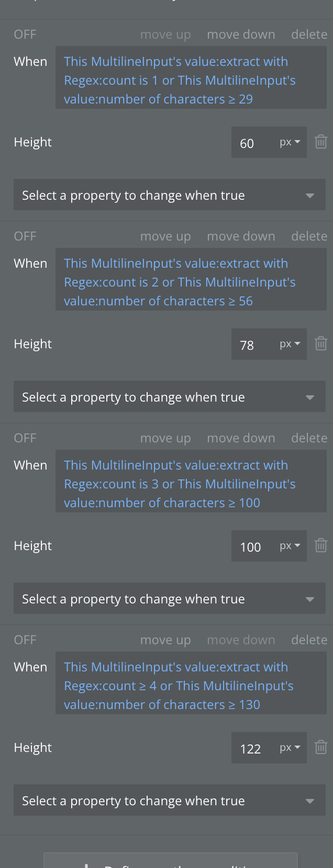
Task: Expand property selector under Height 60
Action: click(x=170, y=195)
